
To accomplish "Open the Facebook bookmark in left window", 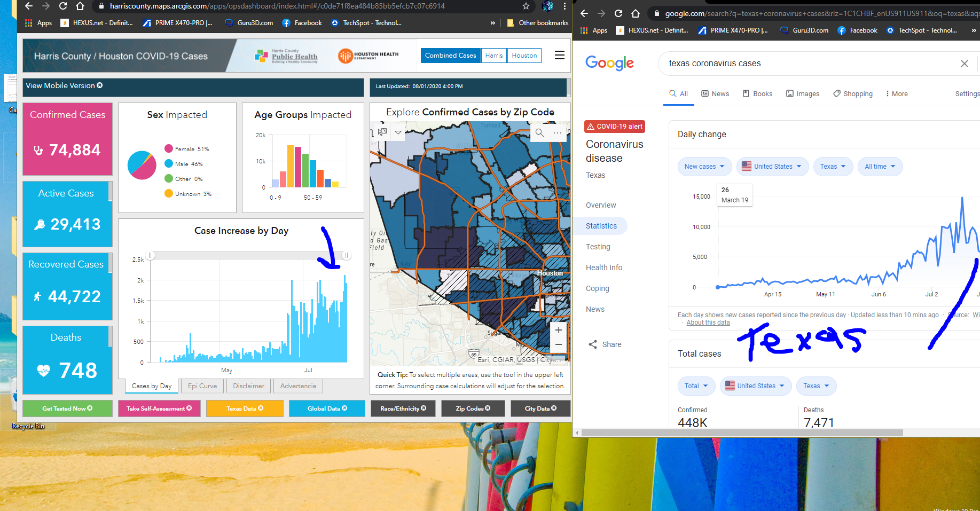I will pos(302,23).
